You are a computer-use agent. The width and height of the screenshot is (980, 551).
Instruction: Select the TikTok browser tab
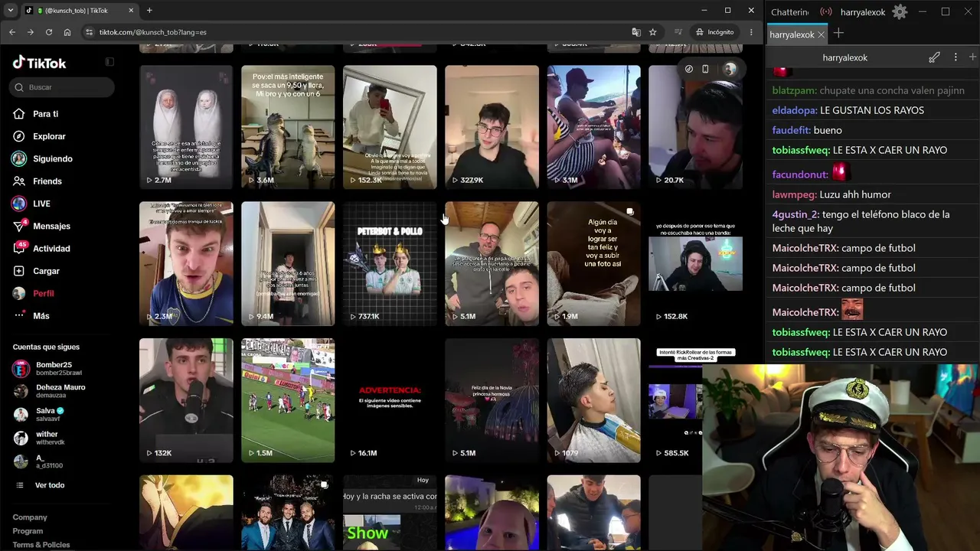(x=80, y=11)
